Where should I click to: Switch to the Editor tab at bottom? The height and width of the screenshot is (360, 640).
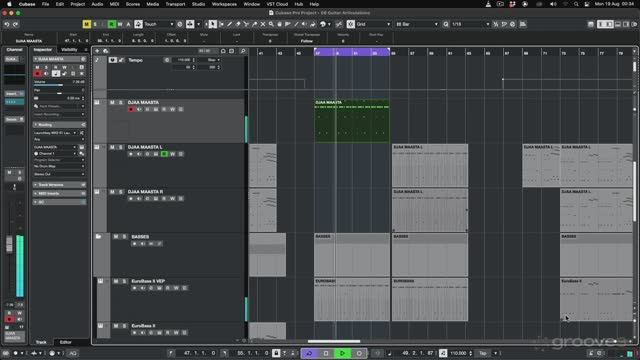[65, 342]
